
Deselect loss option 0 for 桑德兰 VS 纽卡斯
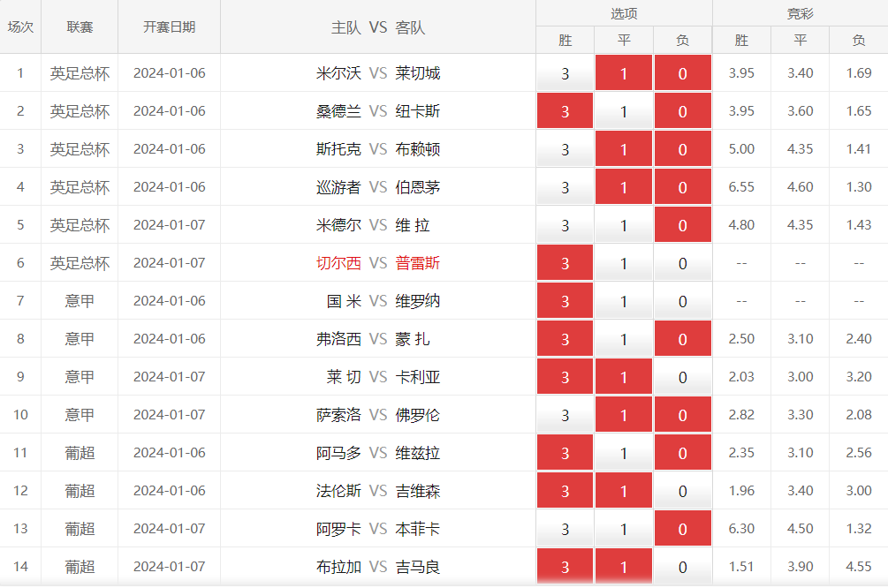pos(682,111)
